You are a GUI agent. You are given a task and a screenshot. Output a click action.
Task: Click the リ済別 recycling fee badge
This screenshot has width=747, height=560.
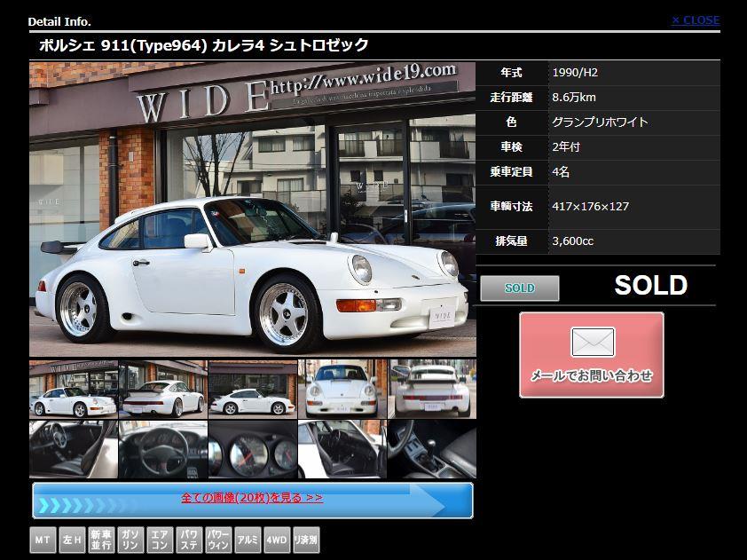tap(306, 540)
